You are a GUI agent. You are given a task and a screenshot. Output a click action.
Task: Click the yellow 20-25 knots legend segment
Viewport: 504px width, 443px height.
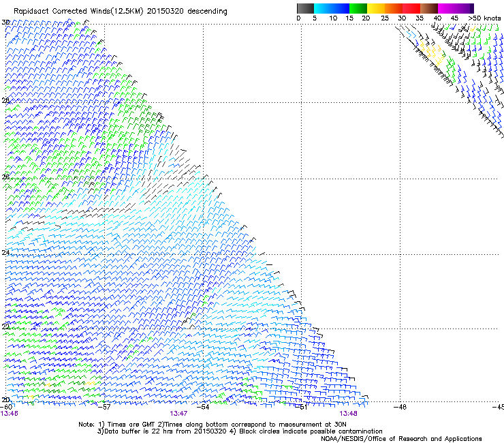click(376, 8)
